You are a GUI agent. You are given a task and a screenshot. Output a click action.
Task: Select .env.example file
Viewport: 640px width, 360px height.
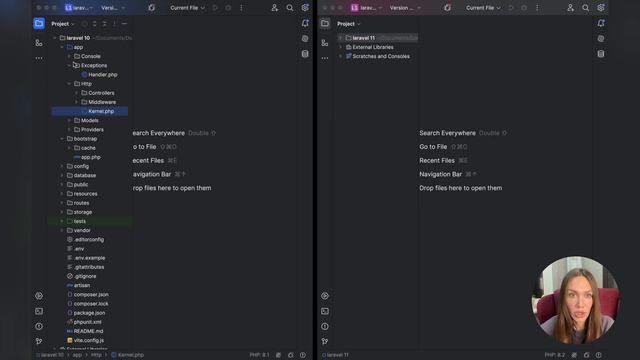(x=86, y=258)
